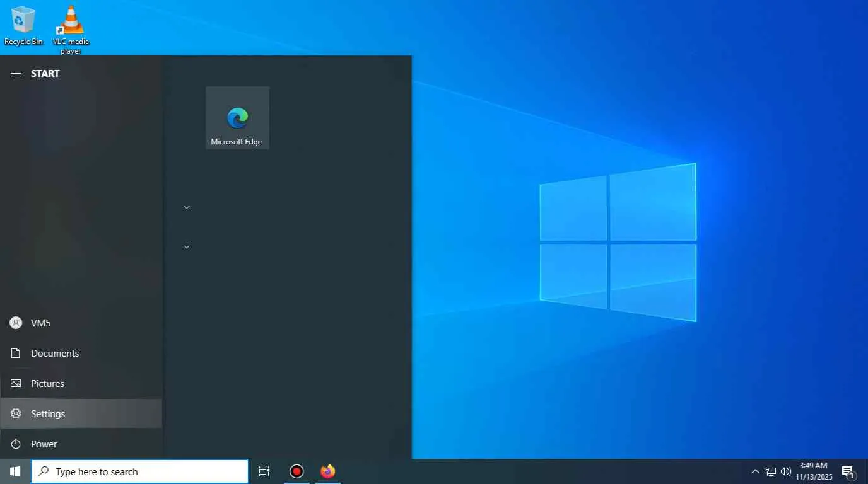Focus the 'Type here to search' box
Image resolution: width=868 pixels, height=484 pixels.
[x=140, y=471]
